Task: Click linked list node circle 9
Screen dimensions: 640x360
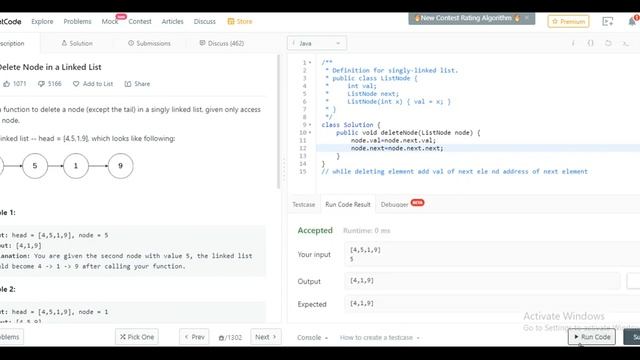Action: [120, 166]
